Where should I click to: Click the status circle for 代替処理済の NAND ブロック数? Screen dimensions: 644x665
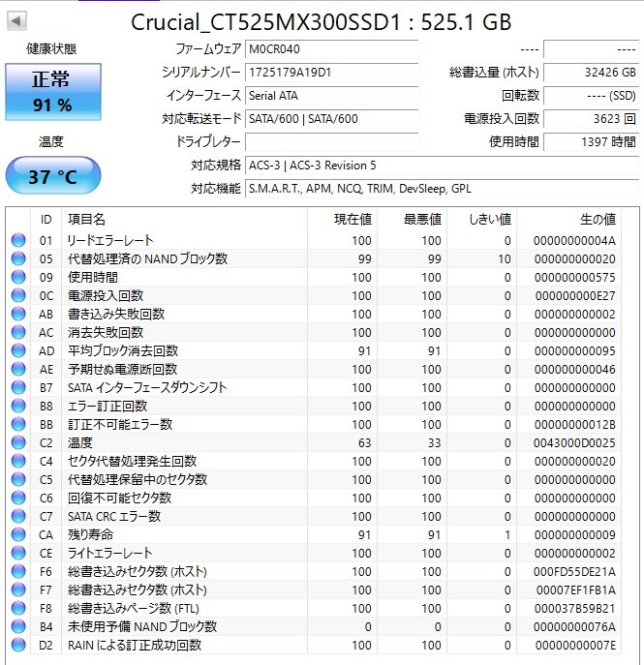tap(18, 258)
